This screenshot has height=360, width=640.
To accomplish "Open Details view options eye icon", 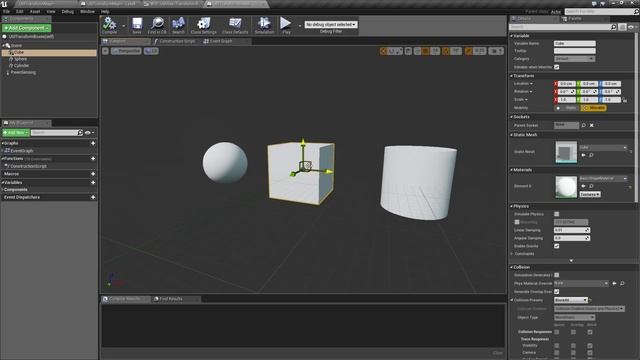I will [632, 27].
